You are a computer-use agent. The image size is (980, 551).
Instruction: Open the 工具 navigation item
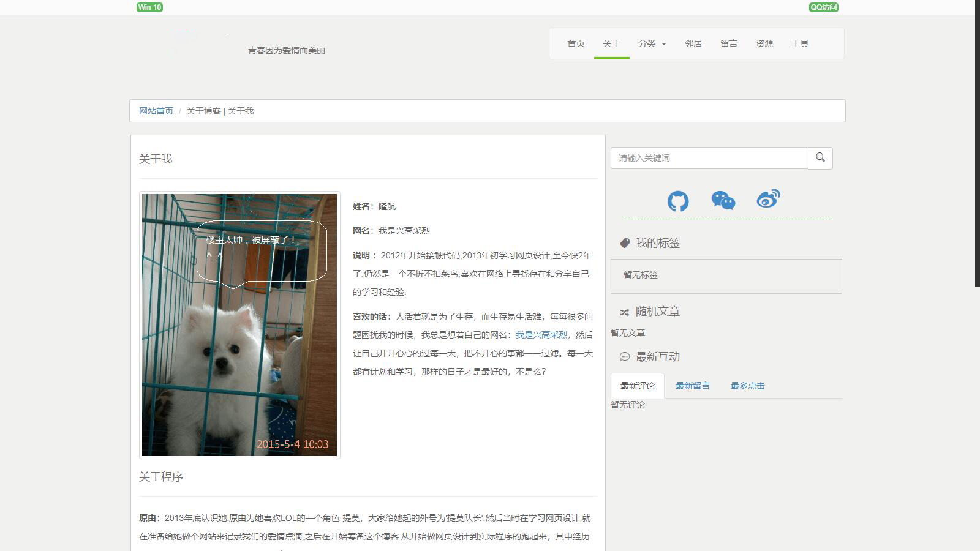pos(800,43)
